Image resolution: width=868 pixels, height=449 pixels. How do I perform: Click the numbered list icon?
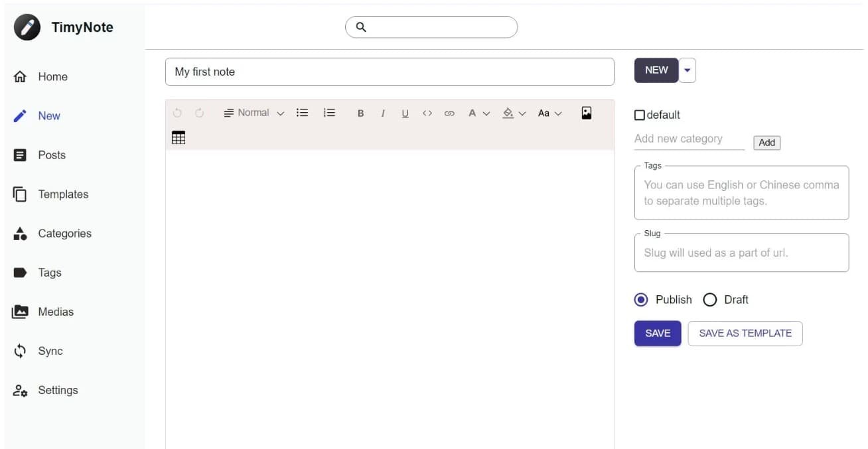pos(329,113)
